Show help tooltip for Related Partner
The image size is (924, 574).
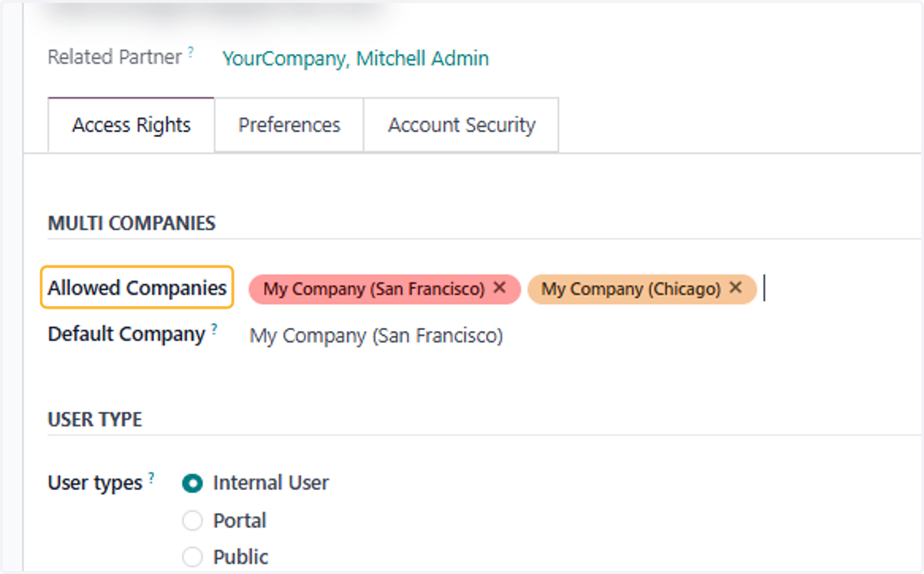190,52
